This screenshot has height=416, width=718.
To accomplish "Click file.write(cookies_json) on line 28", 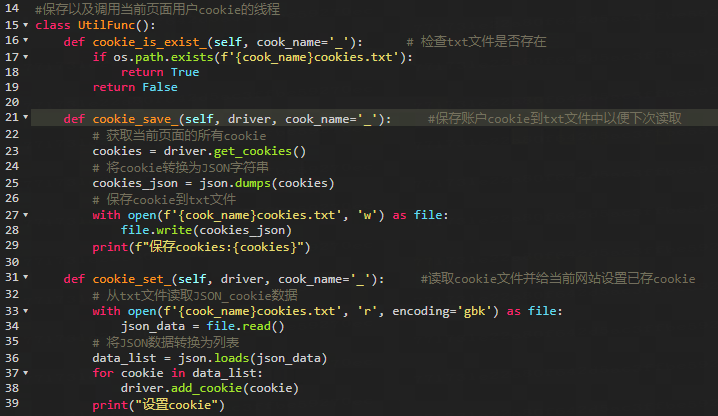I will [x=206, y=230].
